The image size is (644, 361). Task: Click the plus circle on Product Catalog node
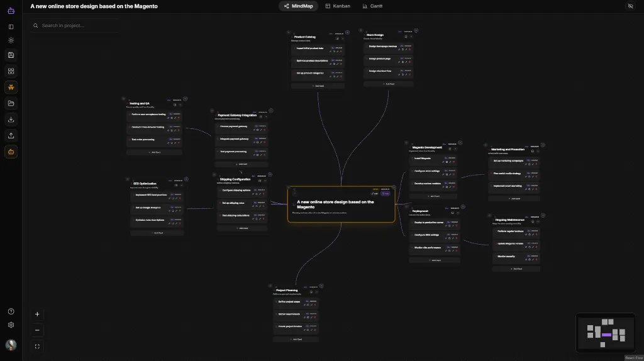click(347, 33)
